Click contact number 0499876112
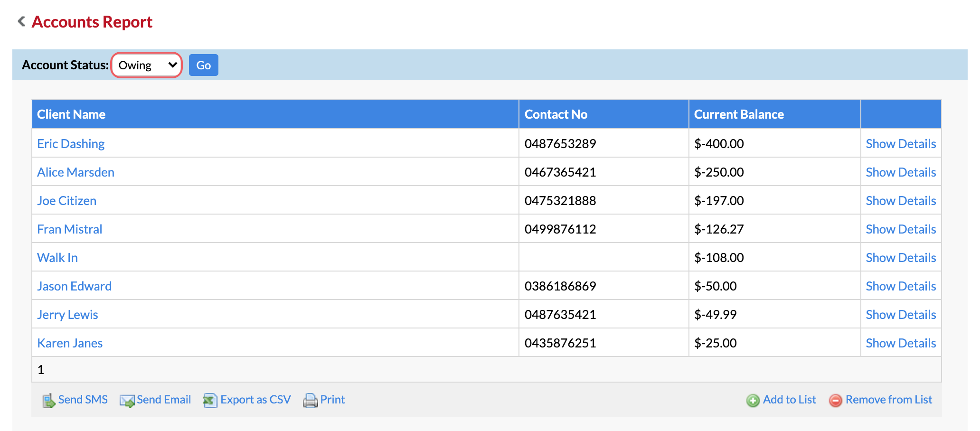This screenshot has width=980, height=431. pyautogui.click(x=560, y=229)
